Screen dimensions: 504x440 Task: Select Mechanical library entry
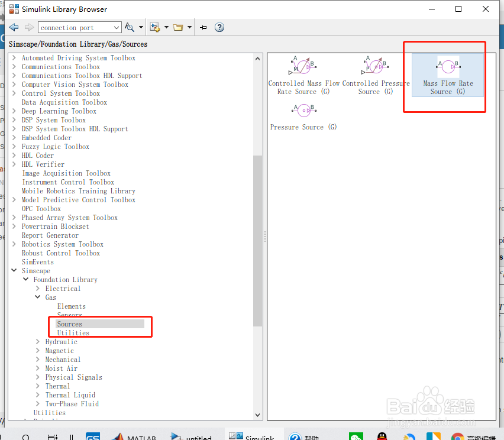[x=63, y=360]
